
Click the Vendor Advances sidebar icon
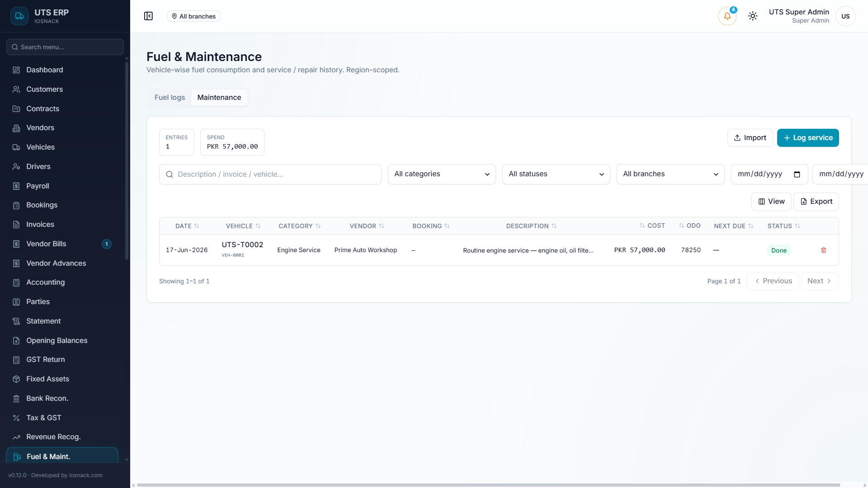click(16, 263)
